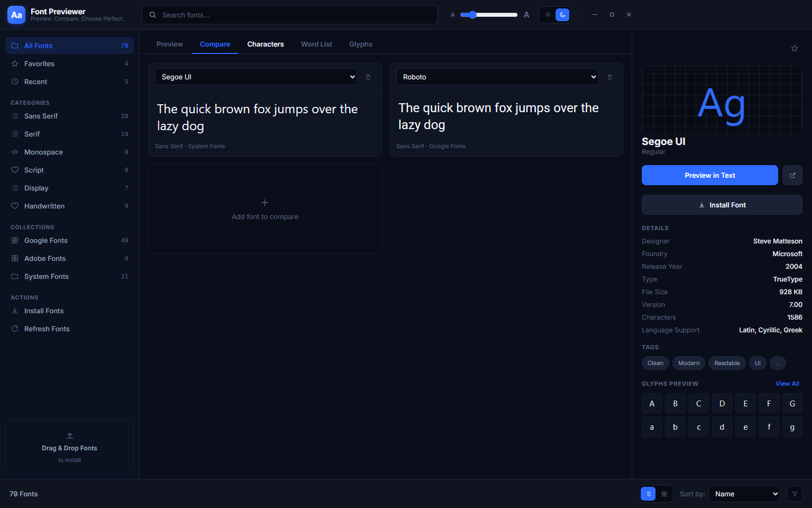Open the Sort by Name dropdown

point(744,494)
